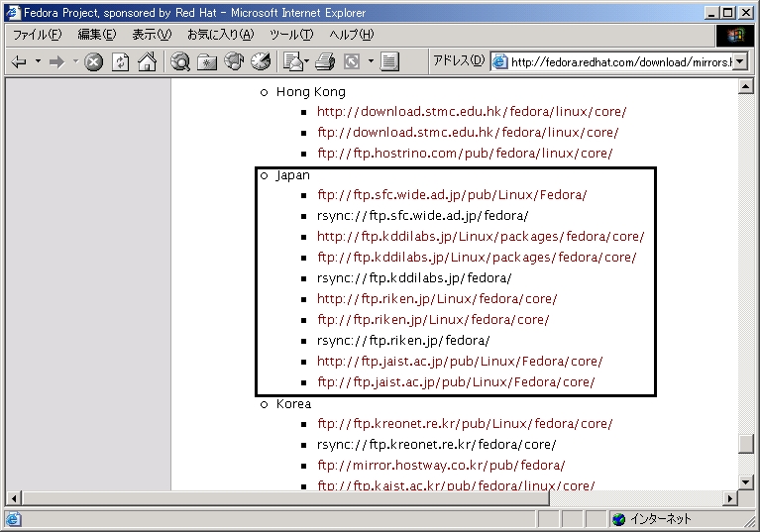760x532 pixels.
Task: Open ftp://ftp.hostrino.com/pub/fedora/linux/core/ link
Action: [x=465, y=154]
